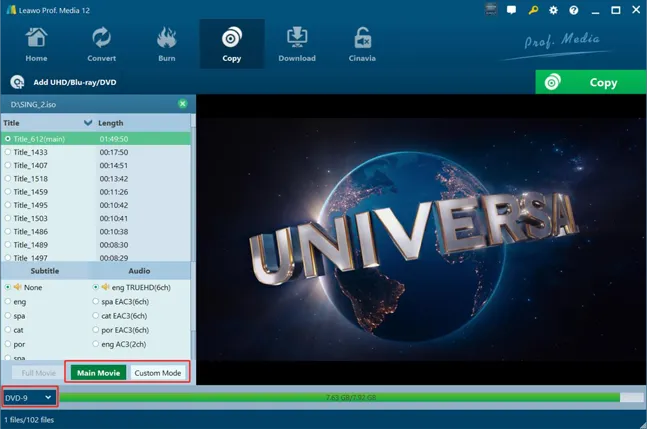Open the Home module
This screenshot has width=647, height=429.
[x=36, y=44]
